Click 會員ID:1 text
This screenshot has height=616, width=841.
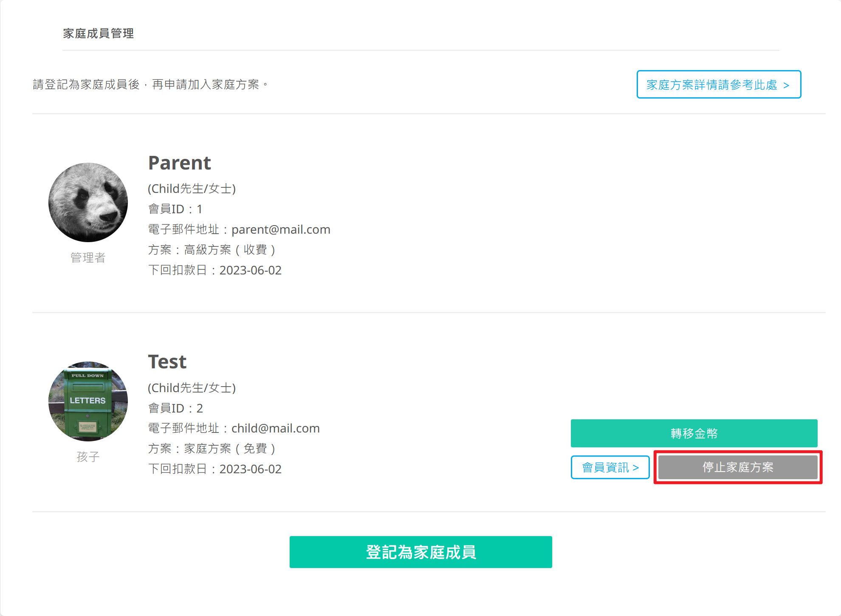tap(175, 209)
